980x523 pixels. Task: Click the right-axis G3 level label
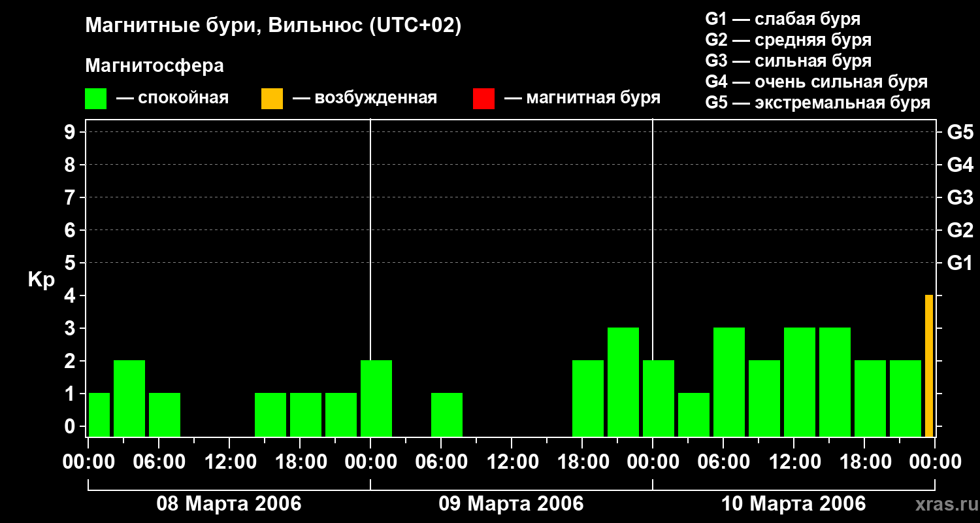pos(960,197)
